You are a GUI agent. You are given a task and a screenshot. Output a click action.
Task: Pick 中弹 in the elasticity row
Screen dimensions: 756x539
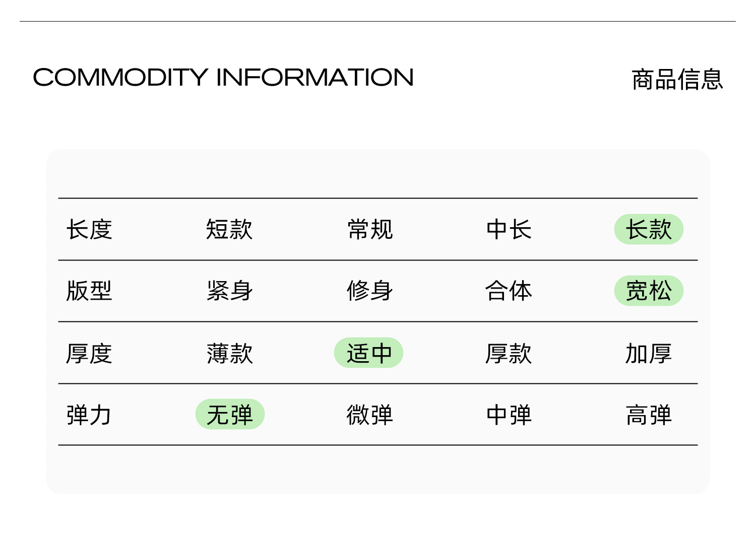[509, 415]
